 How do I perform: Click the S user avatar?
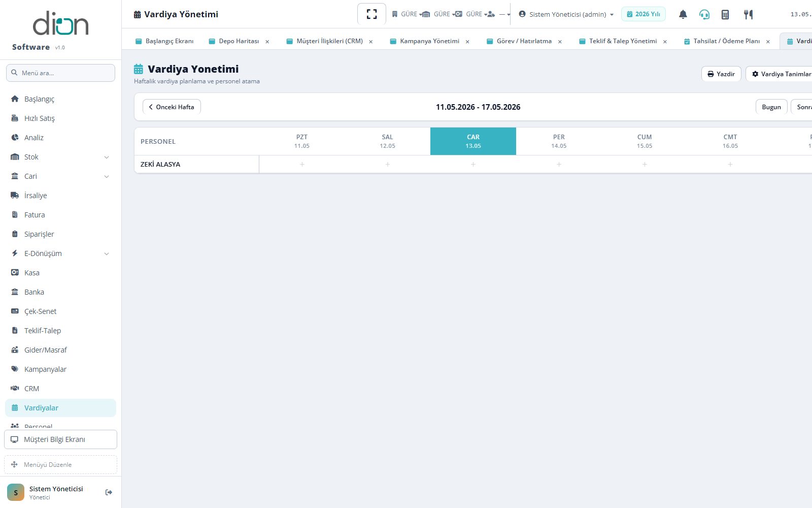(16, 492)
